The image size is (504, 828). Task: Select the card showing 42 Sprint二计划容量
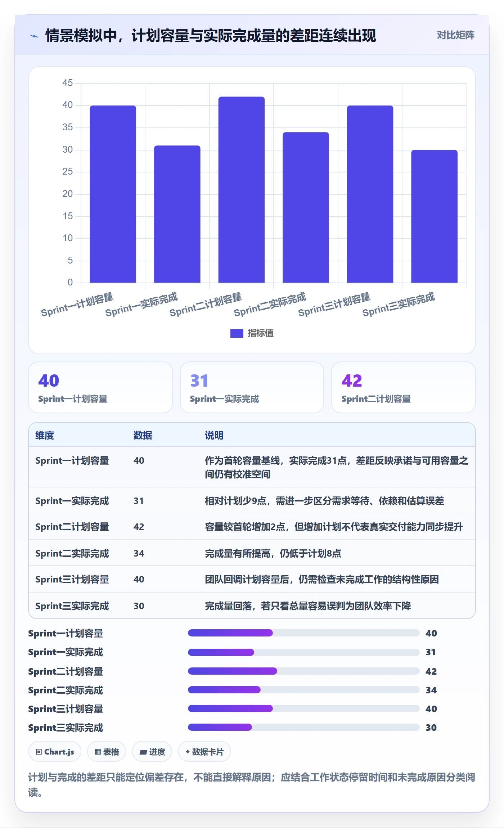click(x=403, y=387)
